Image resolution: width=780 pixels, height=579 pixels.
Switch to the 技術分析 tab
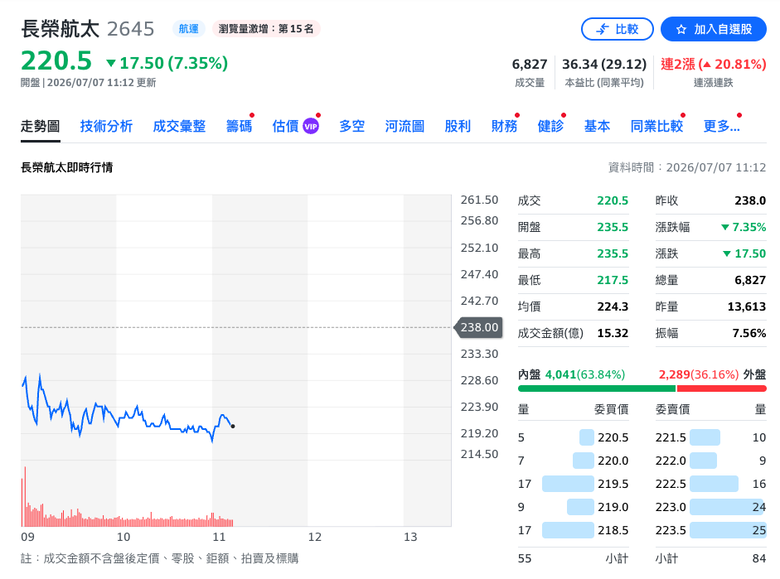tap(106, 126)
